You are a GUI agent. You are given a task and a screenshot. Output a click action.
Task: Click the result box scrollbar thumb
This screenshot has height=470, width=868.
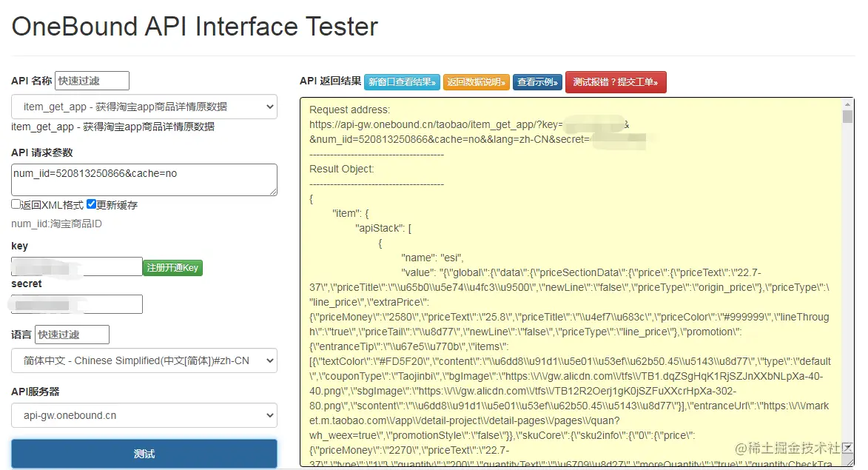point(847,116)
